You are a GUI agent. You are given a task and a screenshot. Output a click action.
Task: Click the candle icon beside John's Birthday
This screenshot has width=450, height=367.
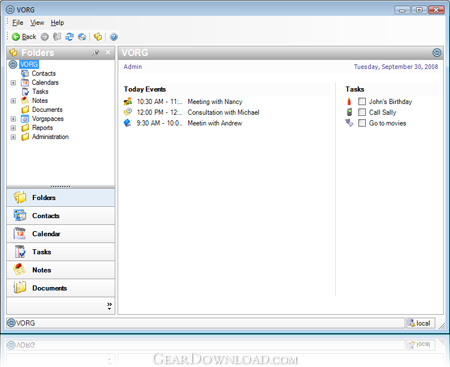coord(349,101)
